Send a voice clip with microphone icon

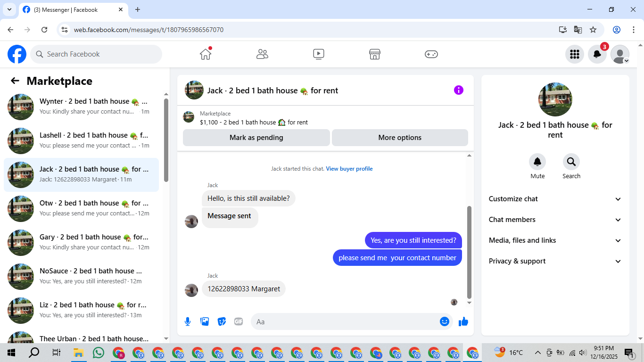[x=188, y=321]
